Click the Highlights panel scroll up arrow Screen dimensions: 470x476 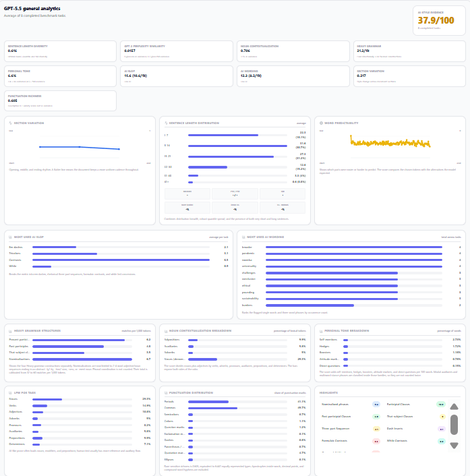[x=454, y=407]
